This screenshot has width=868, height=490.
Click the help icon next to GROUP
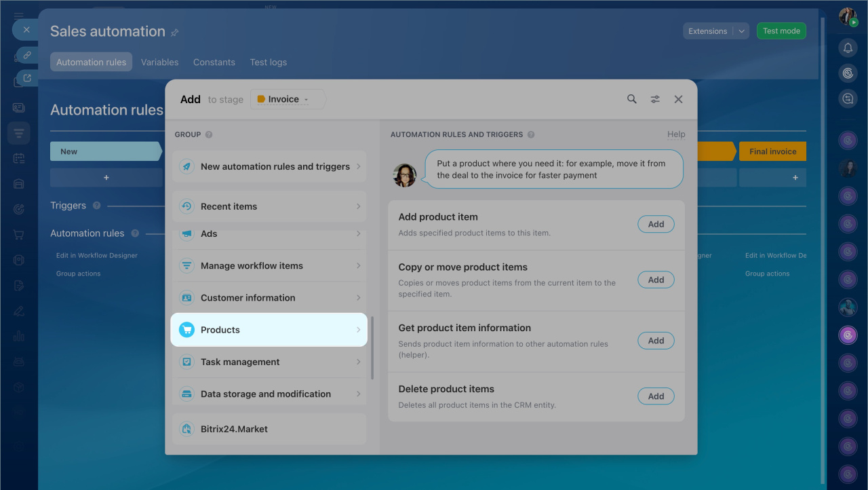pos(209,134)
